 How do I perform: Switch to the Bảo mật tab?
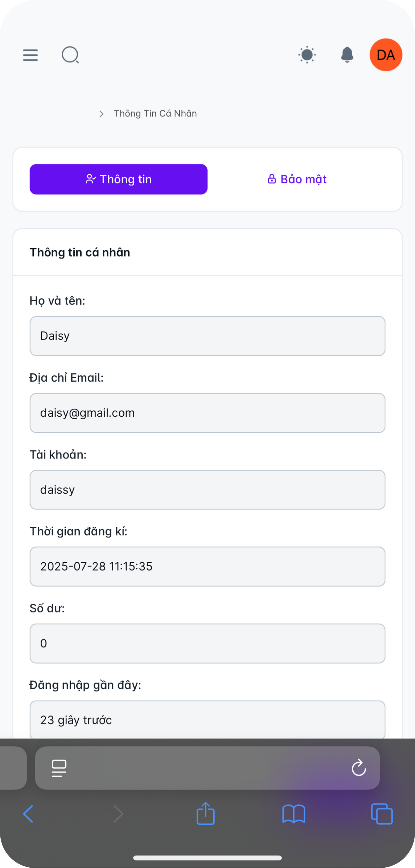(297, 179)
